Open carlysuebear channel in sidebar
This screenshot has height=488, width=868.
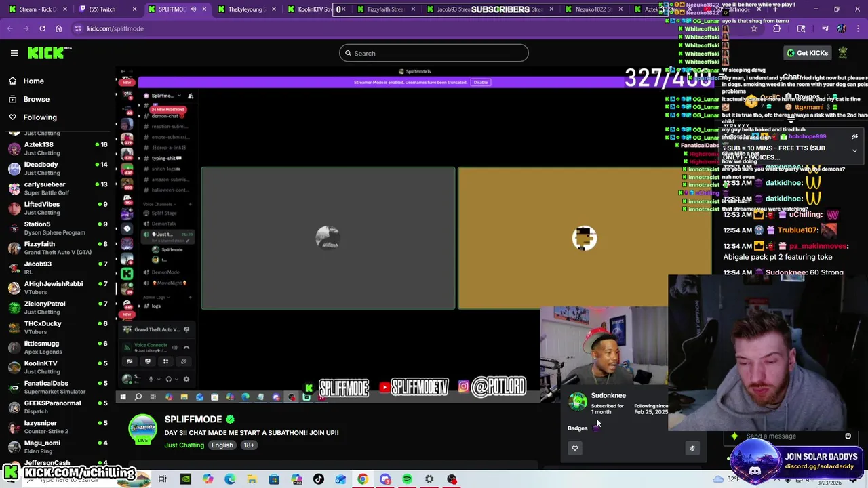tap(58, 188)
